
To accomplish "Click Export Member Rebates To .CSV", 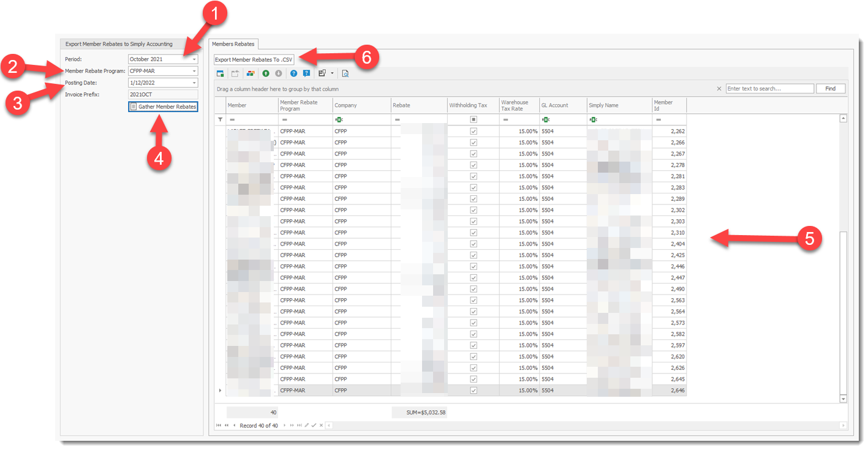I will point(253,59).
